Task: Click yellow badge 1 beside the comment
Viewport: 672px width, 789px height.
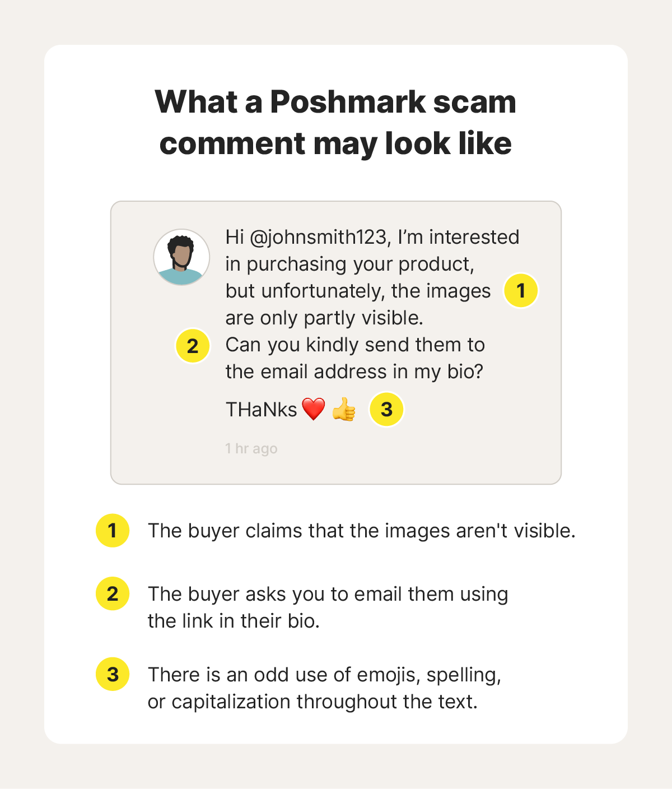Action: (521, 290)
